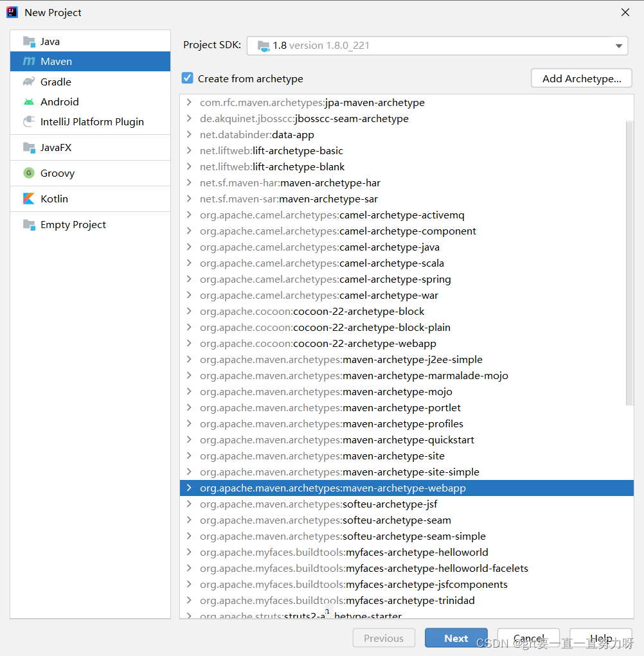Click the IntelliJ Platform Plugin icon

point(29,121)
